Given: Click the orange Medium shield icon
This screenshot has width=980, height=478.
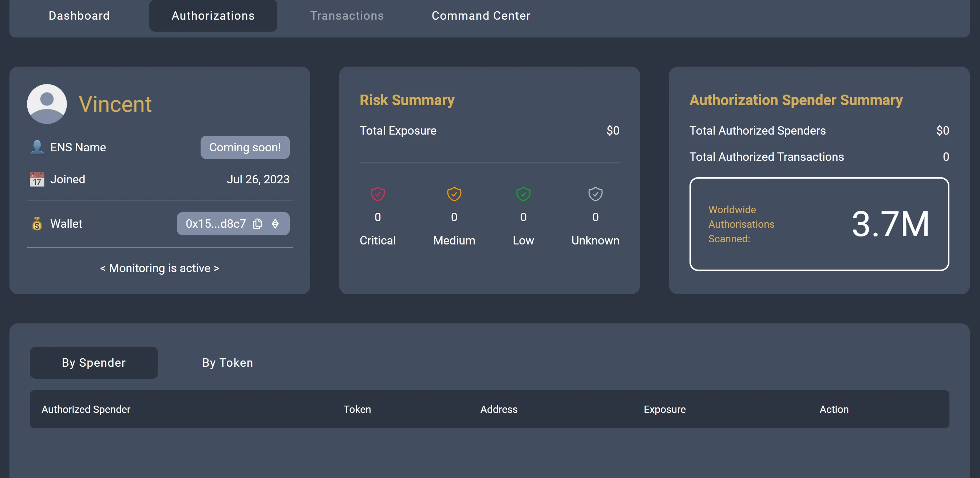Looking at the screenshot, I should pos(454,194).
